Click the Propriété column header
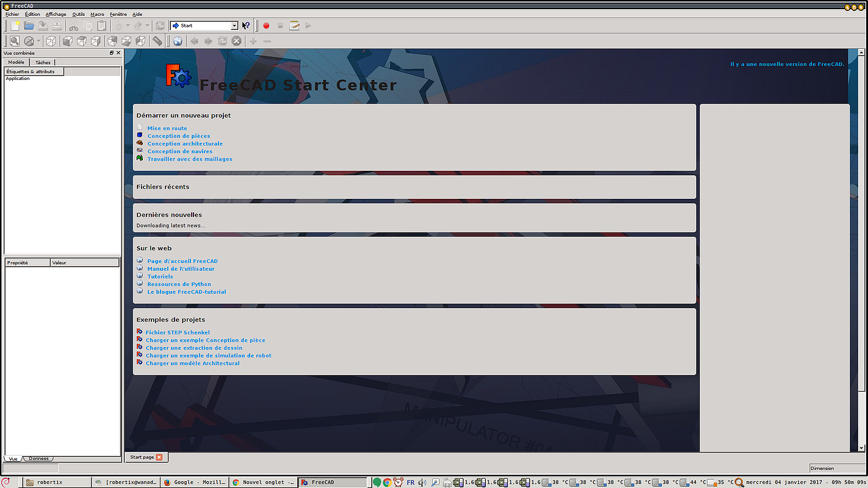The height and width of the screenshot is (488, 868). click(x=27, y=263)
